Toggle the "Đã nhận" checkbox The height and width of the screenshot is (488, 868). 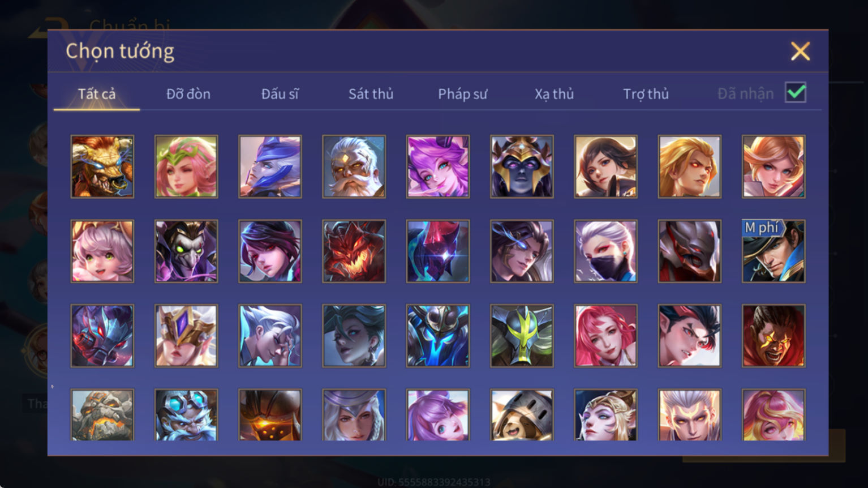(796, 92)
